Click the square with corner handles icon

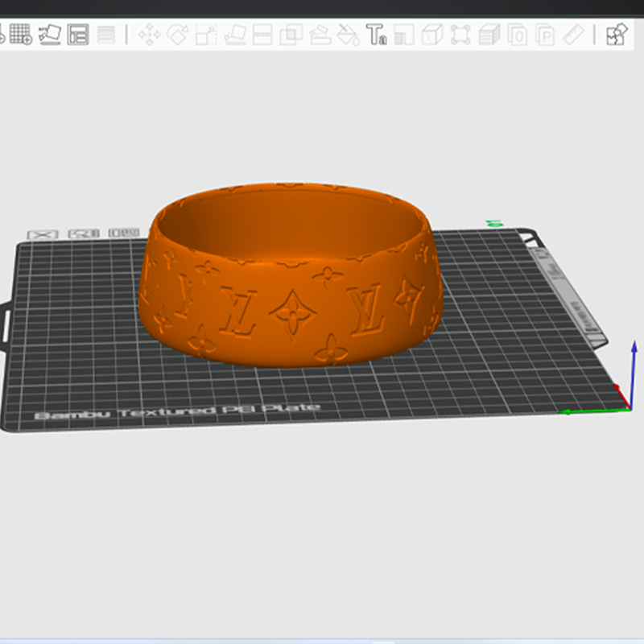pyautogui.click(x=460, y=34)
